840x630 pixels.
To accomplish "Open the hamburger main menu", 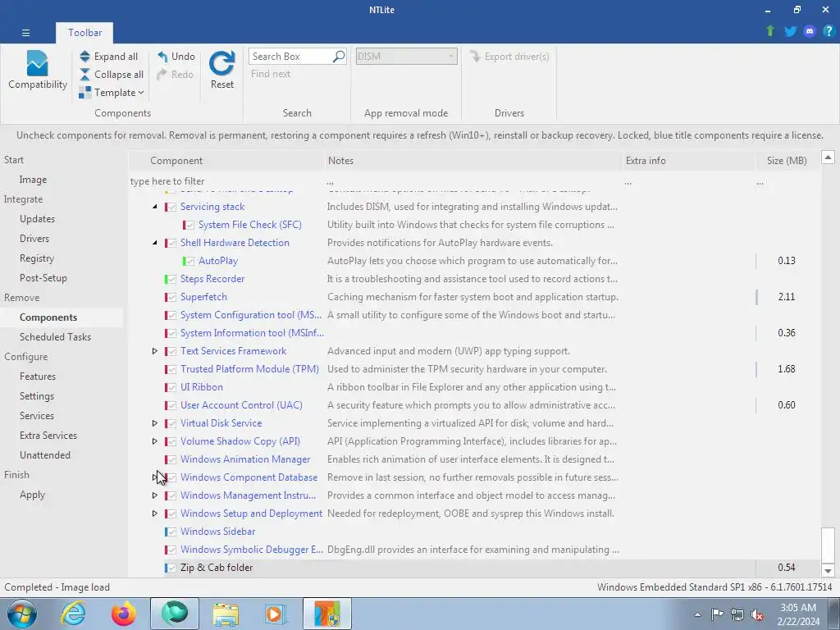I will click(x=25, y=33).
